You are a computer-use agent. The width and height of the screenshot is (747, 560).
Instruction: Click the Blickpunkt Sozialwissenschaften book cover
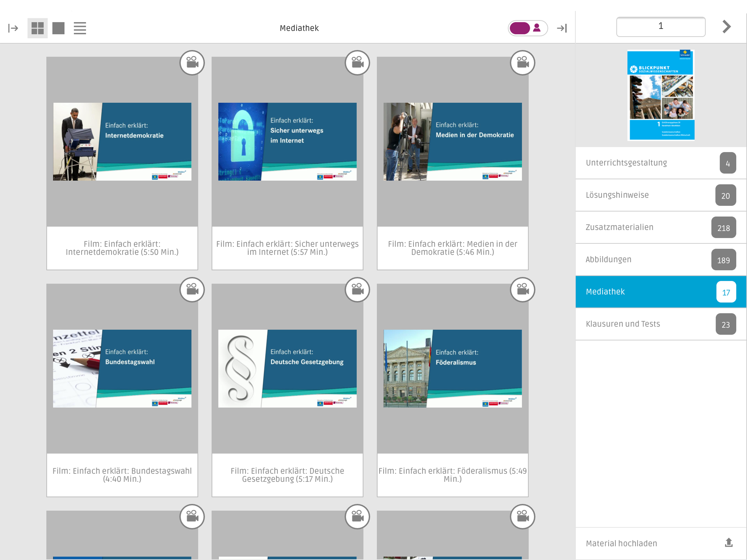(x=661, y=95)
